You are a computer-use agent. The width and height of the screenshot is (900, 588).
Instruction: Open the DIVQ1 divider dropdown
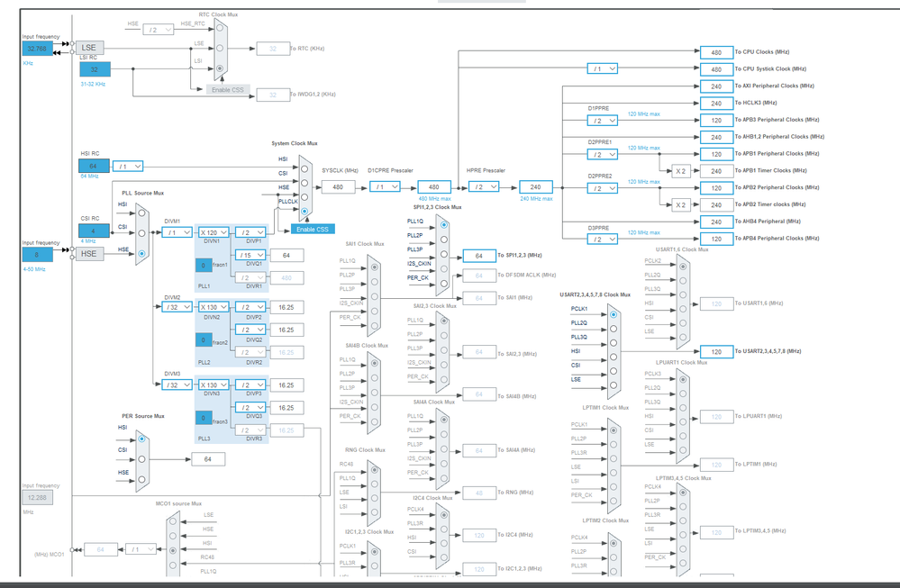coord(250,255)
